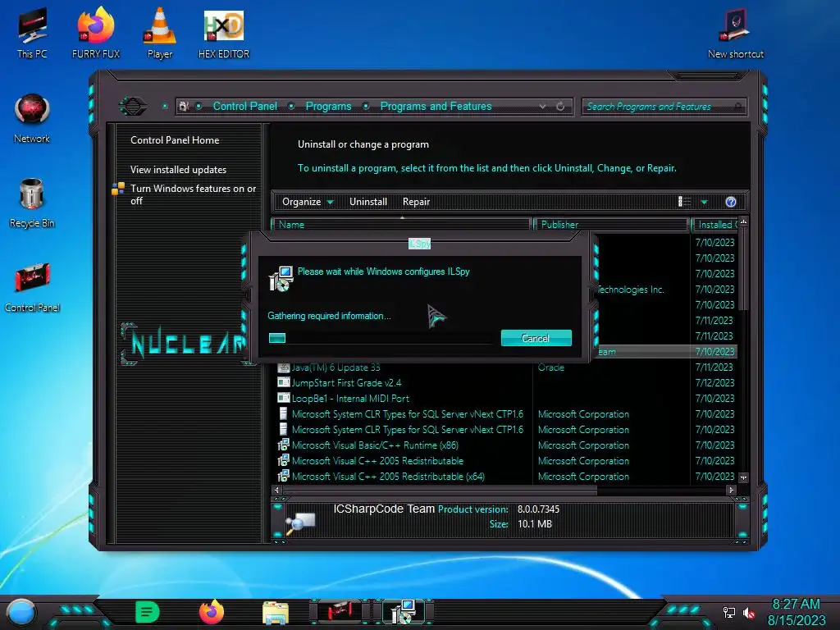This screenshot has width=840, height=630.
Task: Click Programs and Features breadcrumb
Action: pyautogui.click(x=436, y=106)
